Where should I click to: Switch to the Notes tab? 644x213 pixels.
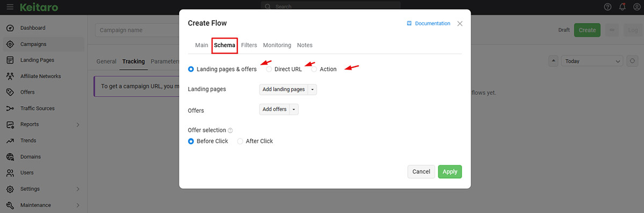pos(304,45)
